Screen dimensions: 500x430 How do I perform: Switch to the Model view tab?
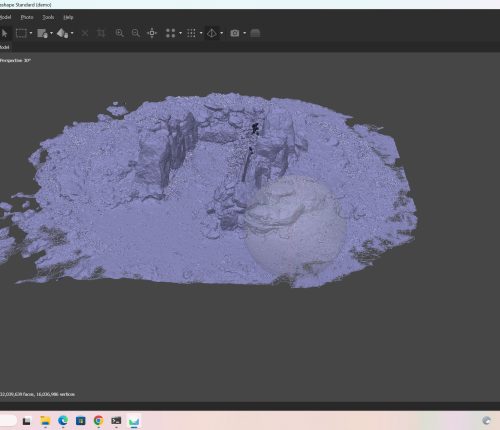click(x=5, y=47)
